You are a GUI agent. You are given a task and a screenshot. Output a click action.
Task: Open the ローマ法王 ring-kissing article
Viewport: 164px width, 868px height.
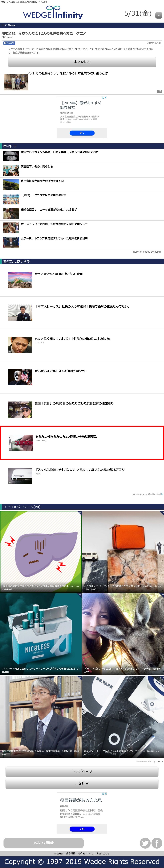(49, 210)
